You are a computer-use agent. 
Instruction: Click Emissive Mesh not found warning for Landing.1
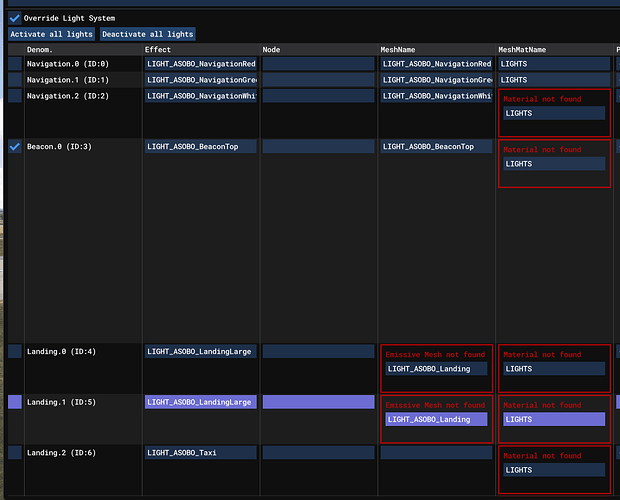435,405
